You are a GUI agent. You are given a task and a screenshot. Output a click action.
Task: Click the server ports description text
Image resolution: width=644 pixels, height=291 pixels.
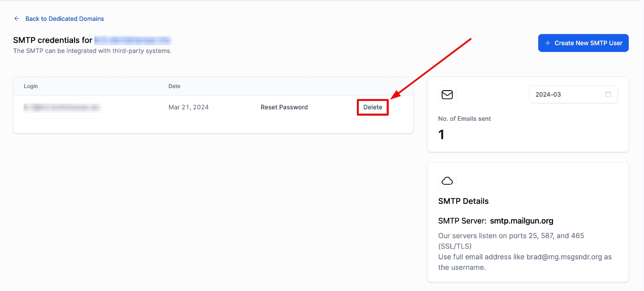pyautogui.click(x=511, y=241)
